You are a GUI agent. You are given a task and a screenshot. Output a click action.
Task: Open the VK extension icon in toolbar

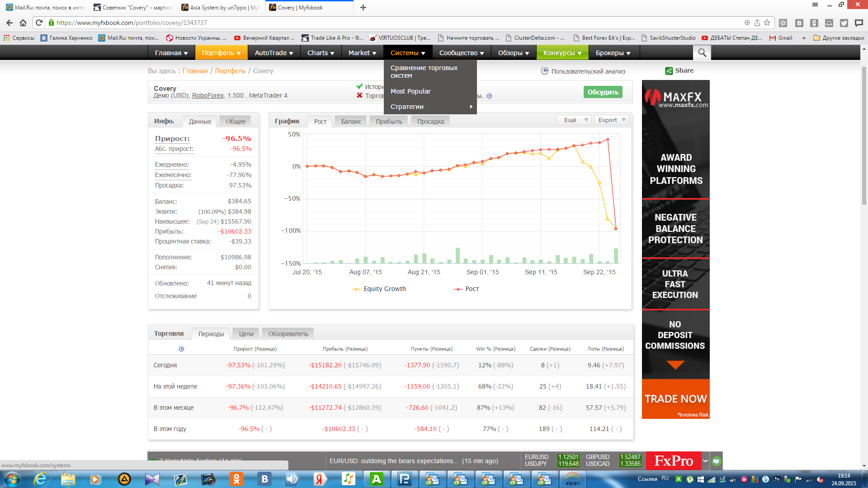coord(799,23)
